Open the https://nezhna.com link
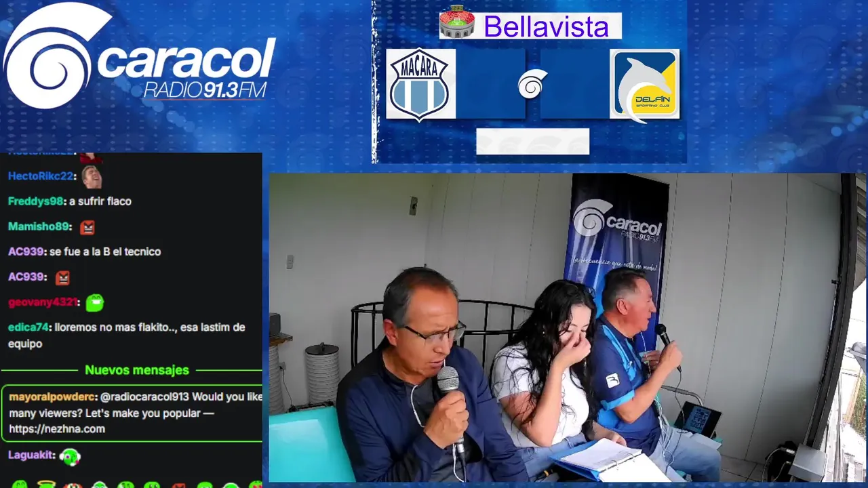The height and width of the screenshot is (488, 868). click(57, 429)
